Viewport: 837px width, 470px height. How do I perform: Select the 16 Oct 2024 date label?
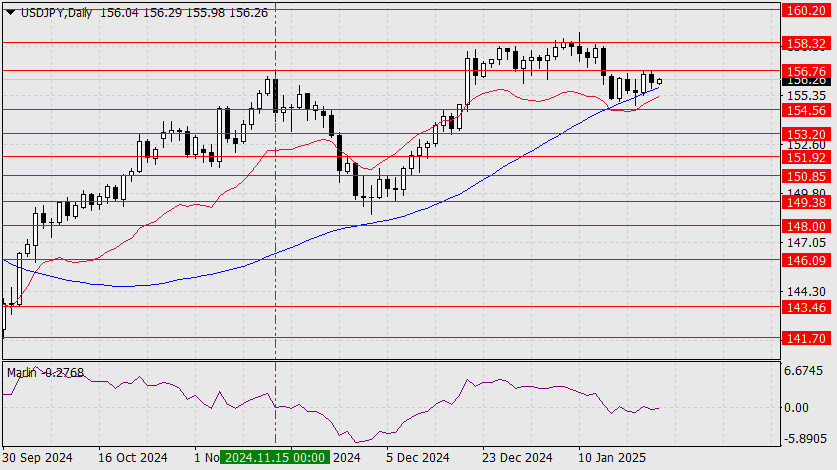coord(133,458)
